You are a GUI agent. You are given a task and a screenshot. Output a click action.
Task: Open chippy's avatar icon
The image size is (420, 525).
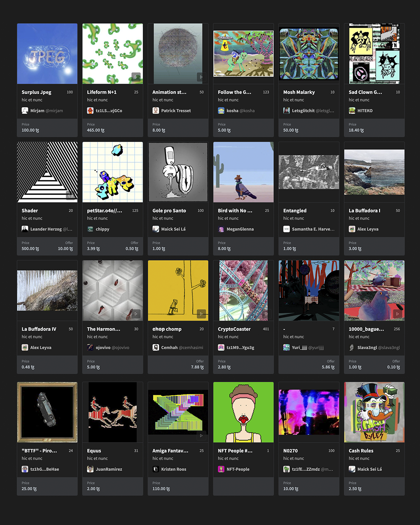(x=90, y=229)
